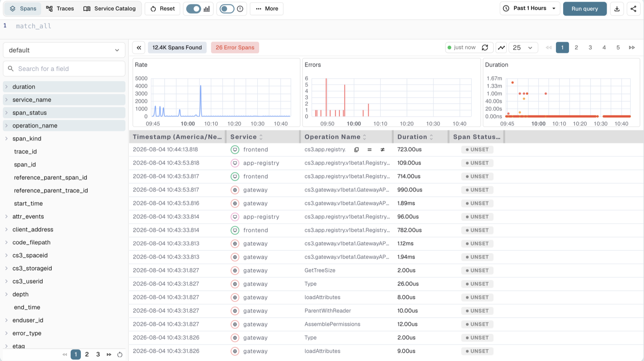Click the search magnifier icon
644x361 pixels.
pyautogui.click(x=11, y=69)
